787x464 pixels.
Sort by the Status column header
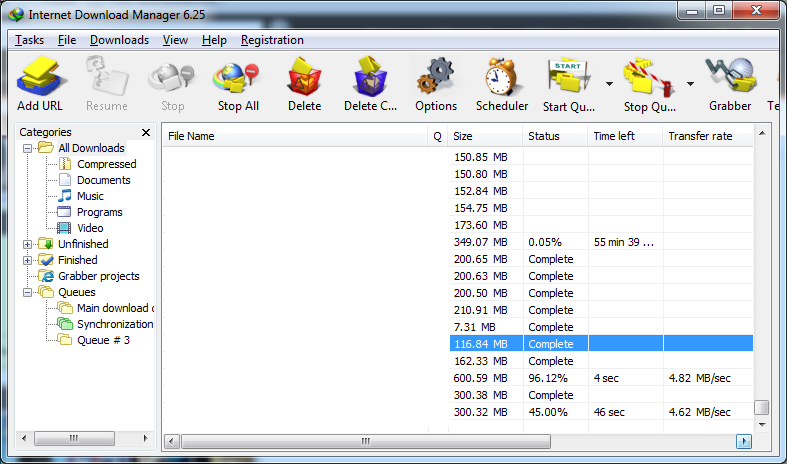555,136
